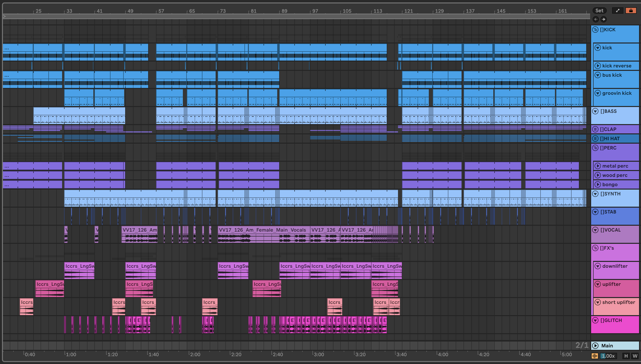Click the H optimize height button
Screen dimensions: 641x364
tap(626, 356)
